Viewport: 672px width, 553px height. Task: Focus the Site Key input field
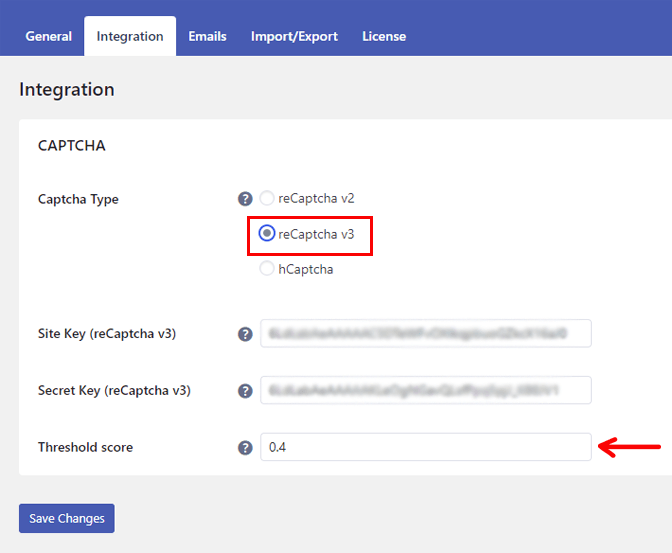[x=426, y=334]
